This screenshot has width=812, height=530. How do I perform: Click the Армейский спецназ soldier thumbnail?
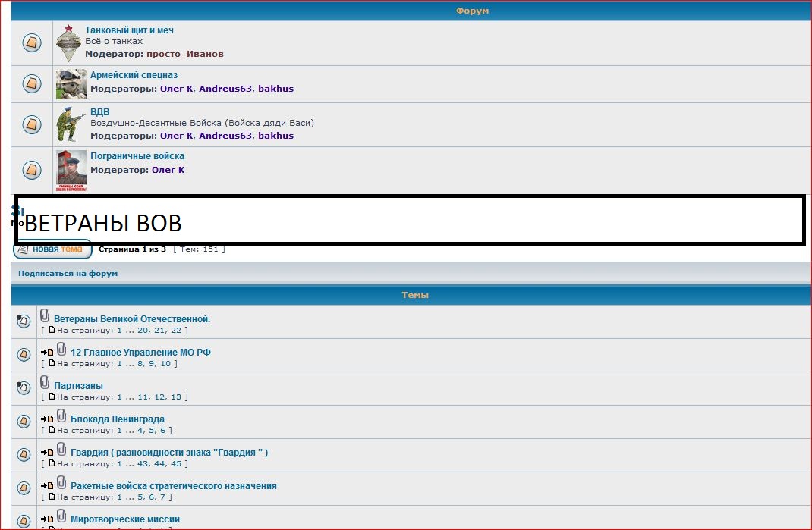[x=71, y=84]
